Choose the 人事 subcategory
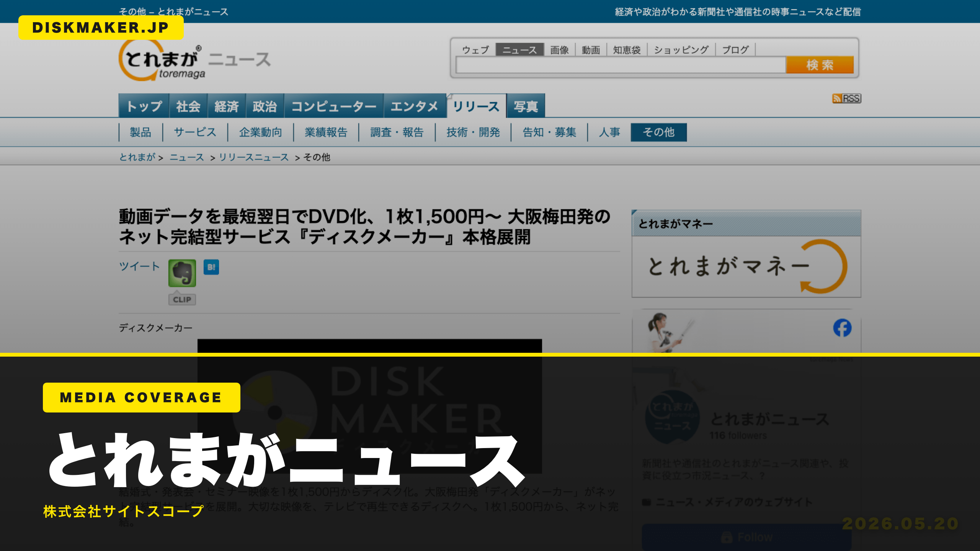 [609, 132]
